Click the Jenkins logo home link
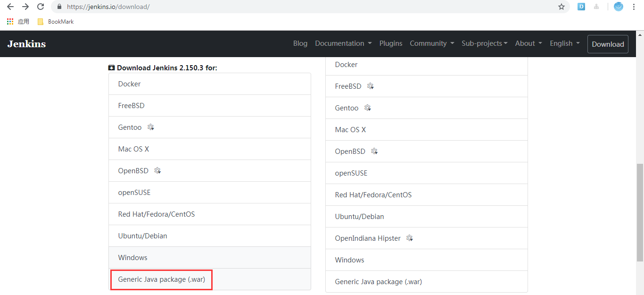 pos(26,44)
